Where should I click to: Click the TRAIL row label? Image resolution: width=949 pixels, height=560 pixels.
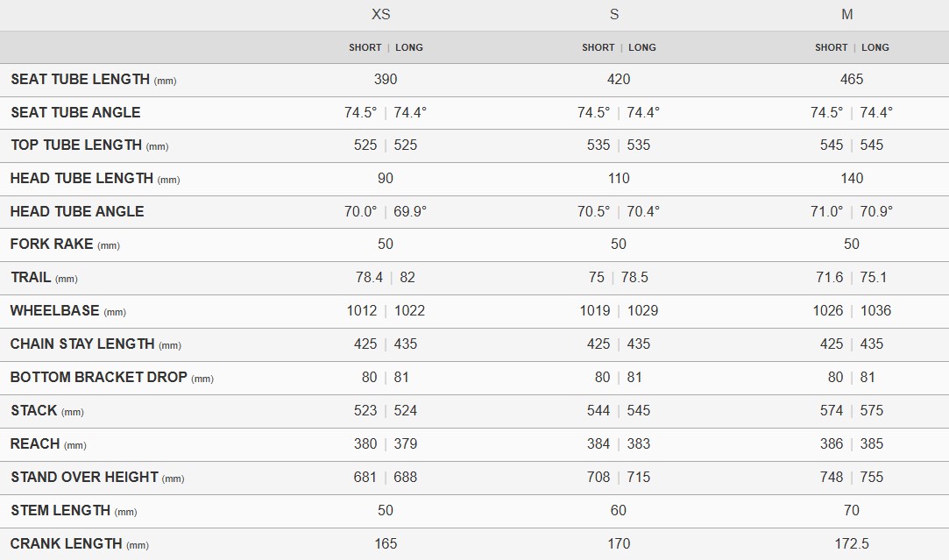point(31,278)
